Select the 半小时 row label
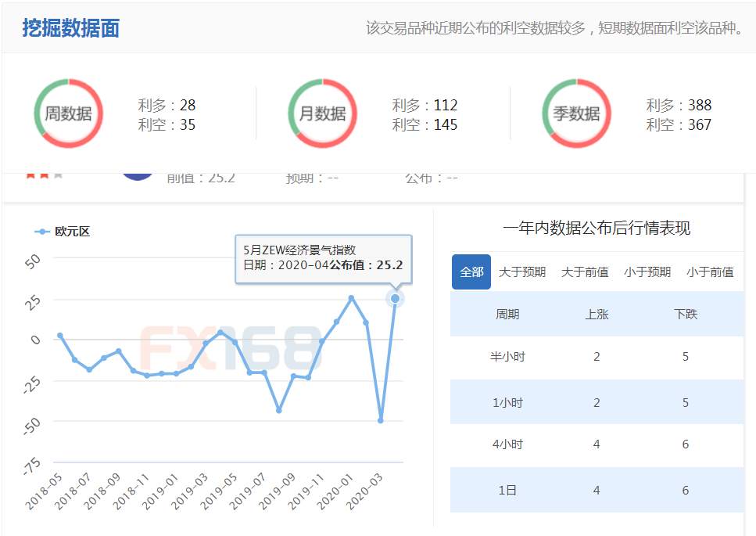Screen dimensions: 756x536 click(x=507, y=357)
